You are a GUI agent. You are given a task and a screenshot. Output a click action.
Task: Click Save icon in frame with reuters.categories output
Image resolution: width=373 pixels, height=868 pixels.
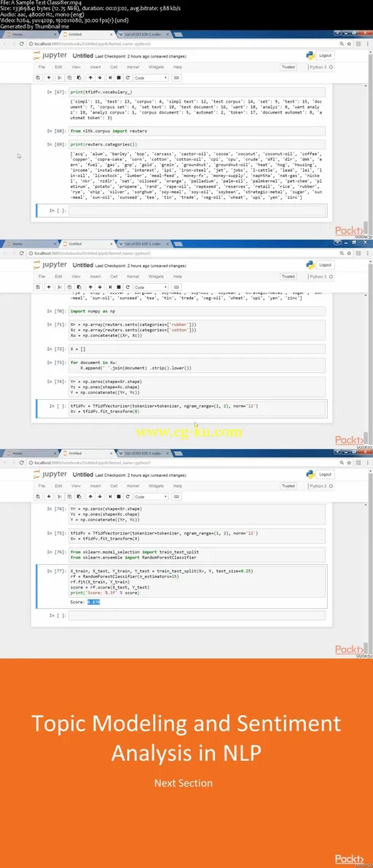pyautogui.click(x=38, y=78)
